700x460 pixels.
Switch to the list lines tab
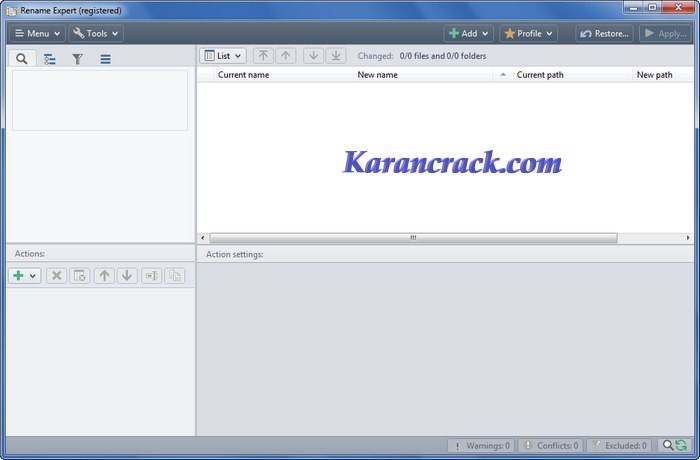coord(105,59)
